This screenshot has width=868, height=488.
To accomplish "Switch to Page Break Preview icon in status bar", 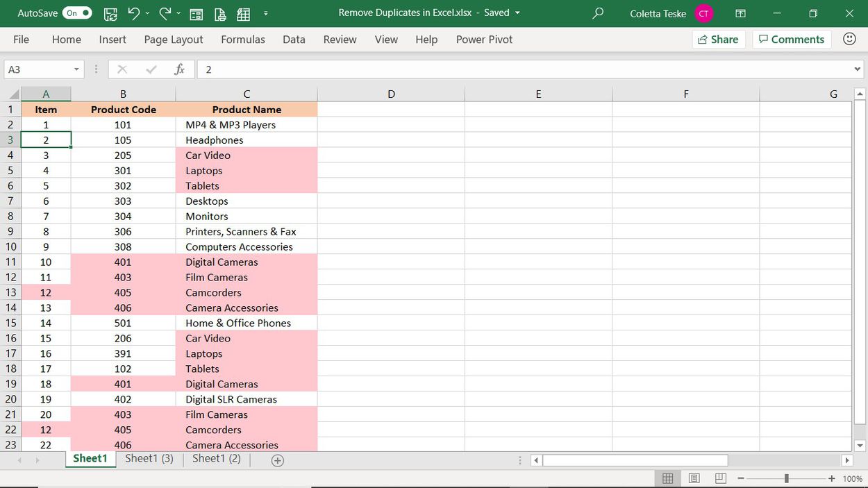I will coord(720,478).
